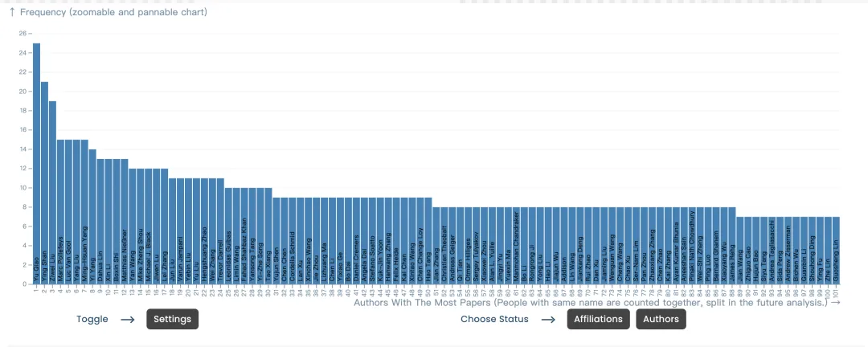Click the Yu Qiao bar
The image size is (868, 347).
(x=36, y=163)
